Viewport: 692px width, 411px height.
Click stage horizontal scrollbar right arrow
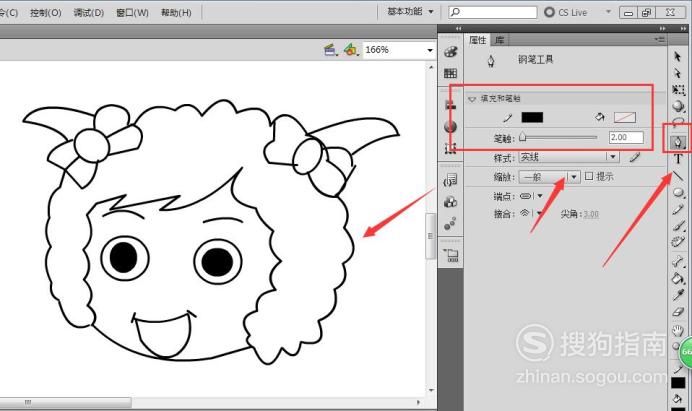(x=418, y=402)
